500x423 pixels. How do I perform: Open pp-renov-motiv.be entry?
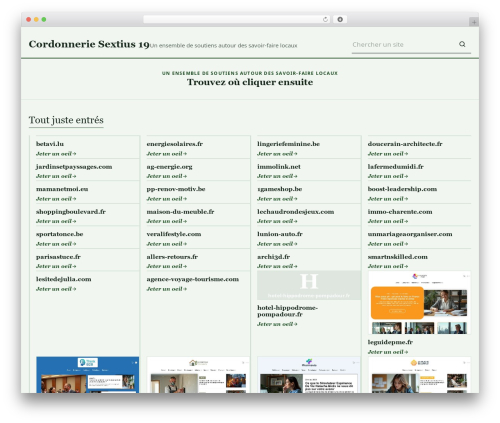176,189
